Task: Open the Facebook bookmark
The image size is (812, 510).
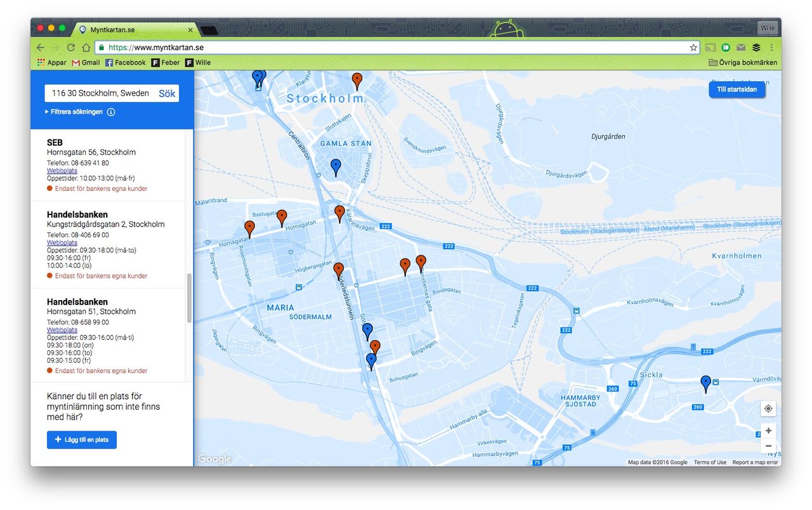Action: (x=125, y=63)
